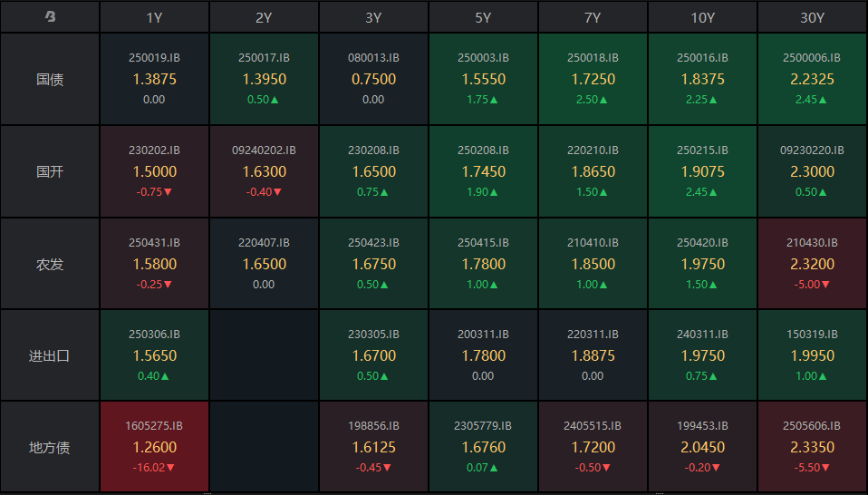This screenshot has width=868, height=495.
Task: Open the 150319.IB 进出口 30Y cell
Action: pos(812,355)
